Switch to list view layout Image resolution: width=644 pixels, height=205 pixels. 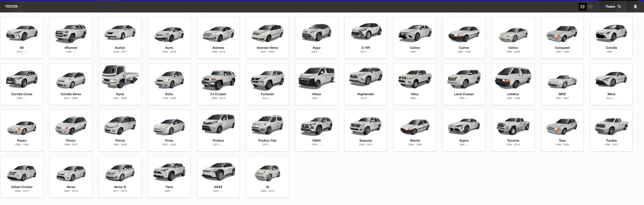(x=590, y=7)
